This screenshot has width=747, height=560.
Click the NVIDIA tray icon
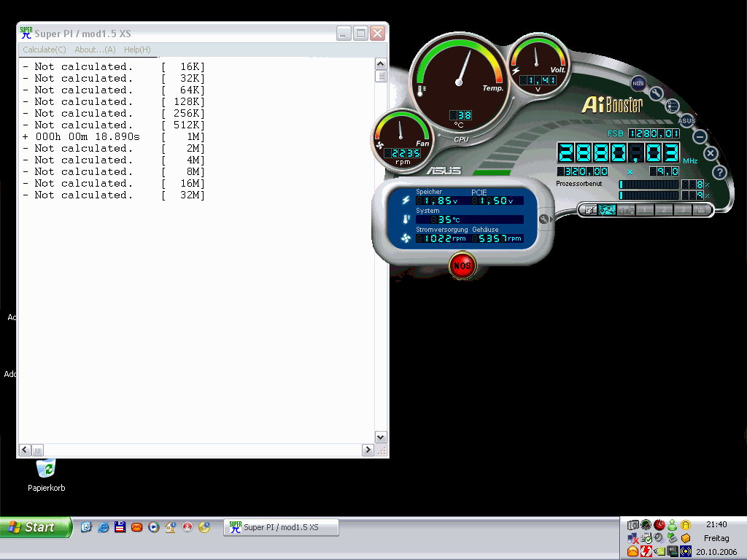click(659, 551)
